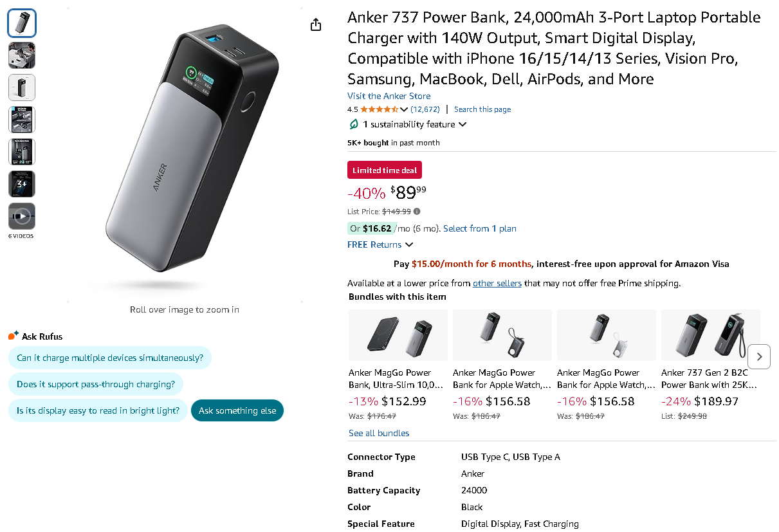Image resolution: width=779 pixels, height=532 pixels.
Task: Click the green sustainability leaf icon
Action: pyautogui.click(x=353, y=124)
